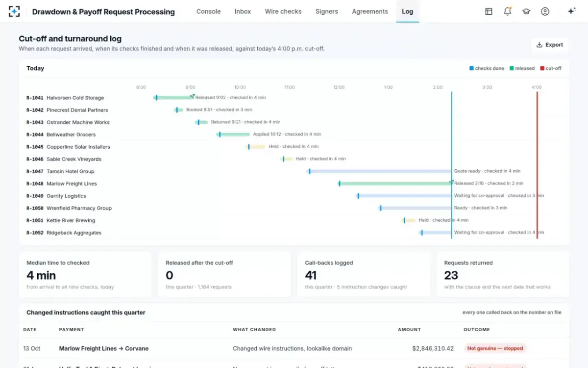588x368 pixels.
Task: Select request R-1052 Ridgeback Aggregates
Action: (64, 233)
